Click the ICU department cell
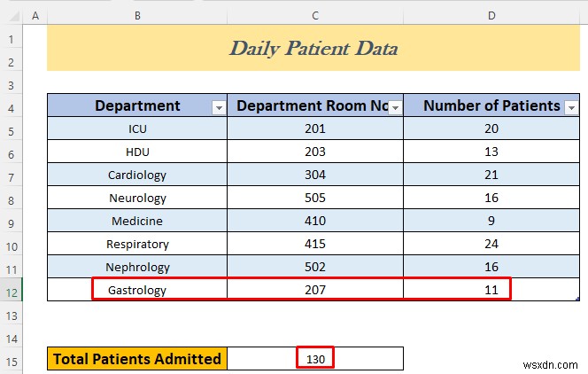The width and height of the screenshot is (588, 374). [137, 129]
